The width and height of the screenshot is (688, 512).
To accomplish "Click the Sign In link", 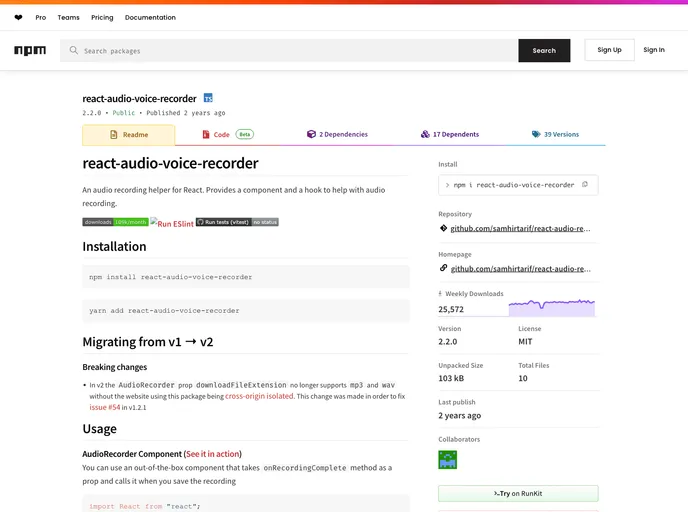I will (x=654, y=50).
